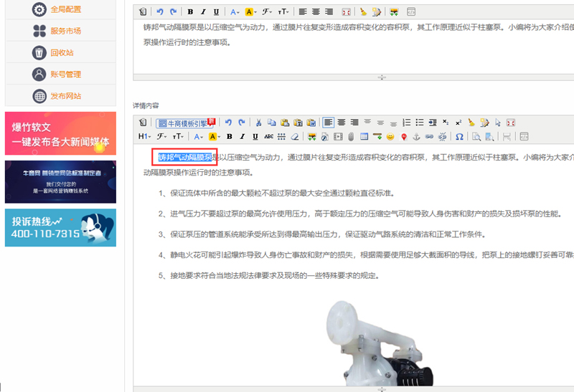Click the quick format broom in detail editor

(471, 123)
